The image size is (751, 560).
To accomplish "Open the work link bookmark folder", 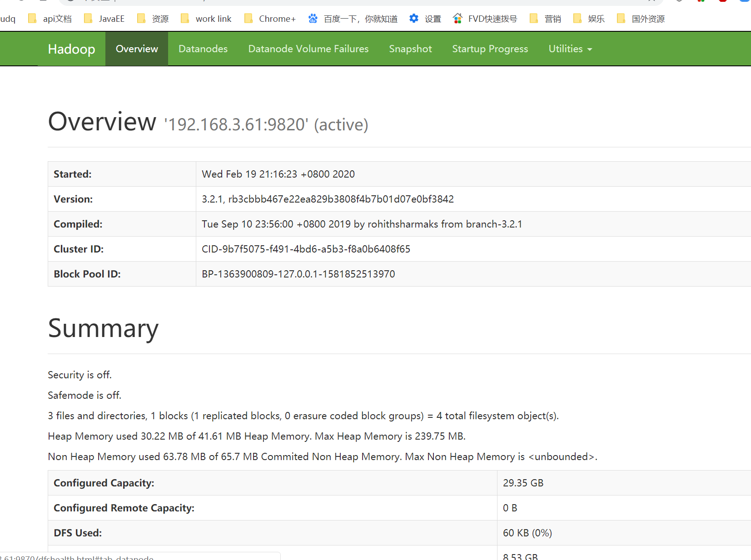I will [206, 19].
